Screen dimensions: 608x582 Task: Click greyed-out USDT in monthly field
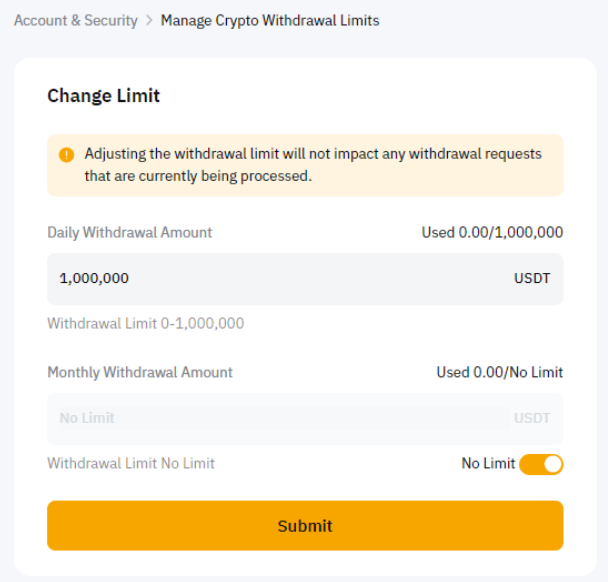[x=532, y=418]
